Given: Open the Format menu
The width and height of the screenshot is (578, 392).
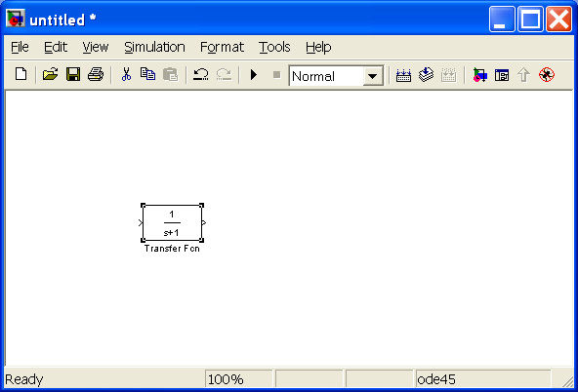Looking at the screenshot, I should click(x=222, y=47).
